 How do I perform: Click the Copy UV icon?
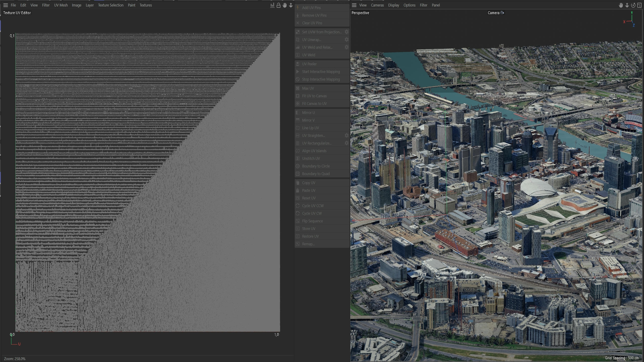(x=298, y=183)
